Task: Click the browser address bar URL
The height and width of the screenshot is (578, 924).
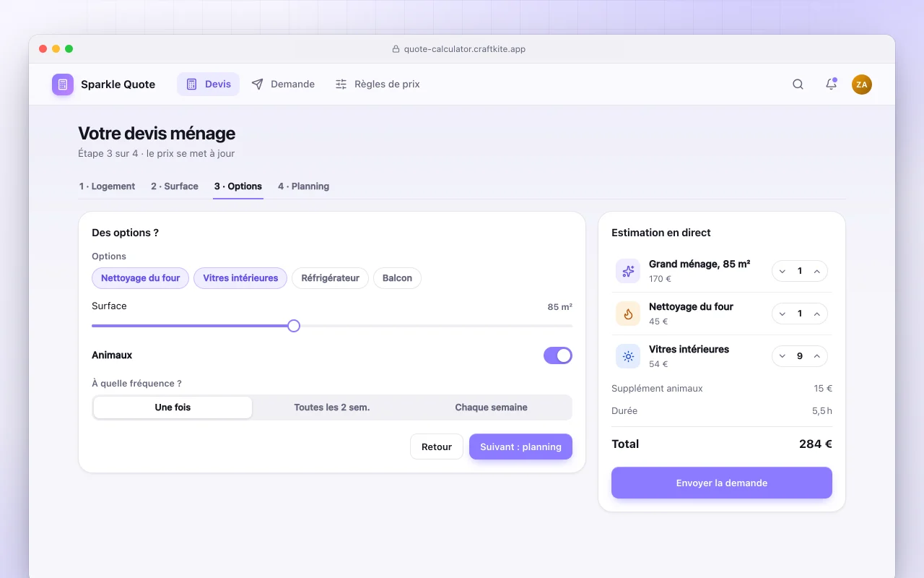Action: tap(465, 49)
